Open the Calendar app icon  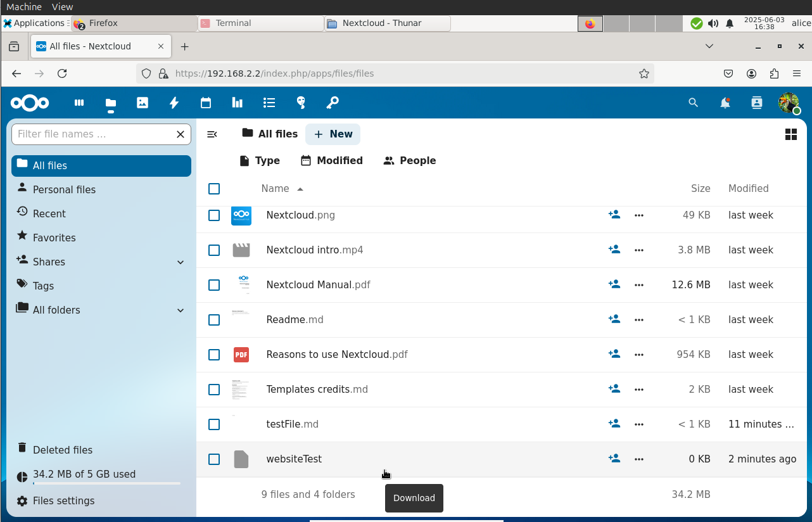tap(206, 103)
